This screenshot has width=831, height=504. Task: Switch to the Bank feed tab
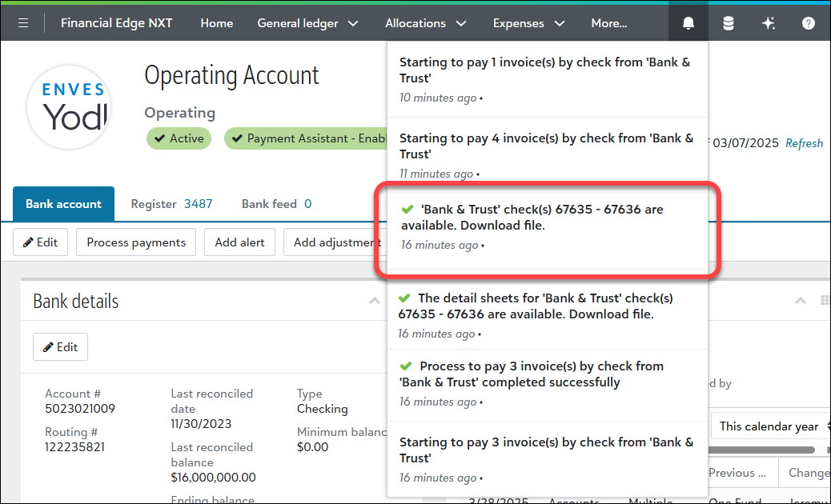tap(276, 204)
